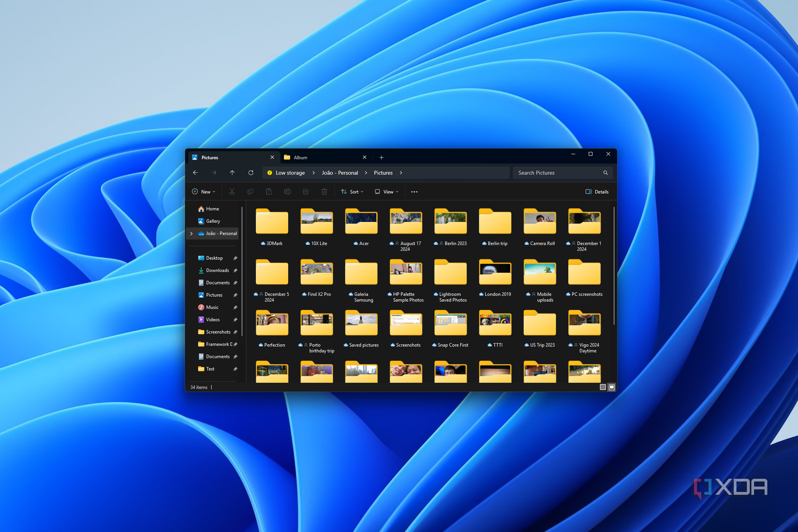Click the up-one-level arrow icon
798x532 pixels.
(x=232, y=173)
